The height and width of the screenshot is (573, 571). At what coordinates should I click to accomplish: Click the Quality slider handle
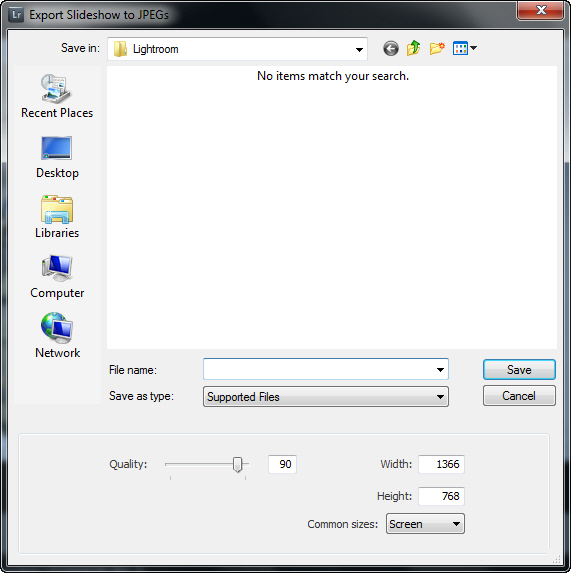[238, 464]
